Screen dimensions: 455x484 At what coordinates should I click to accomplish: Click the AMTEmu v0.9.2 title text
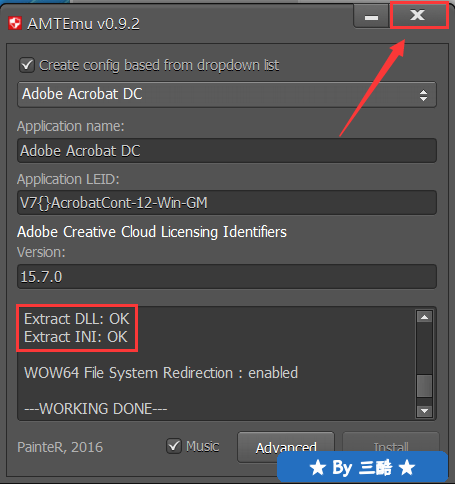84,24
